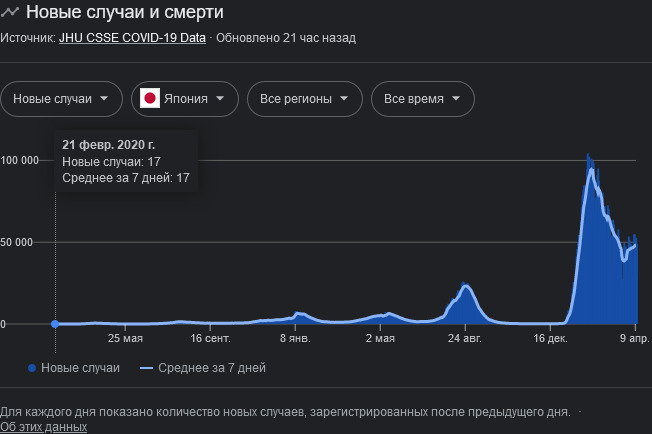Click the highest peak near 100 000 on chart

pyautogui.click(x=589, y=158)
